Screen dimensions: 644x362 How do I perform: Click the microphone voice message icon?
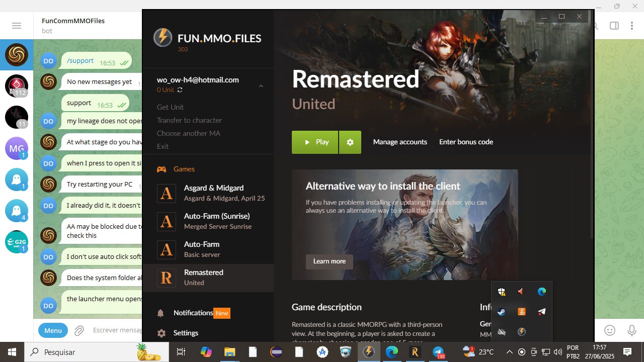631,330
